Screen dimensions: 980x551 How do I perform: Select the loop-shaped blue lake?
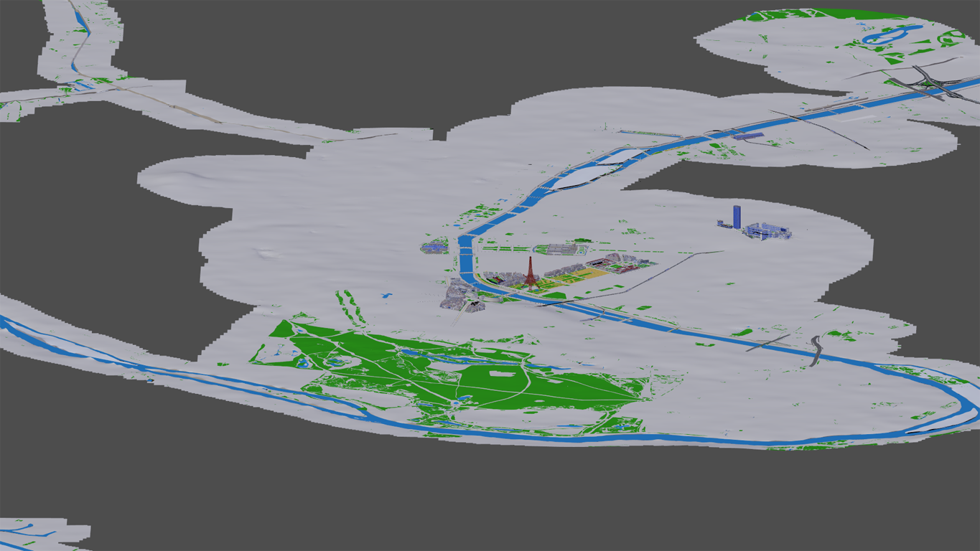click(x=887, y=34)
